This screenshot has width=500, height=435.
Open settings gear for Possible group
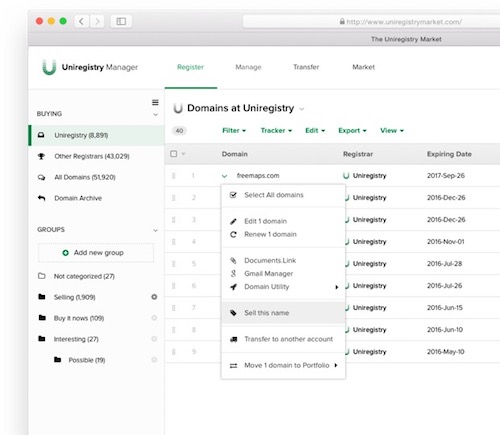click(x=154, y=360)
